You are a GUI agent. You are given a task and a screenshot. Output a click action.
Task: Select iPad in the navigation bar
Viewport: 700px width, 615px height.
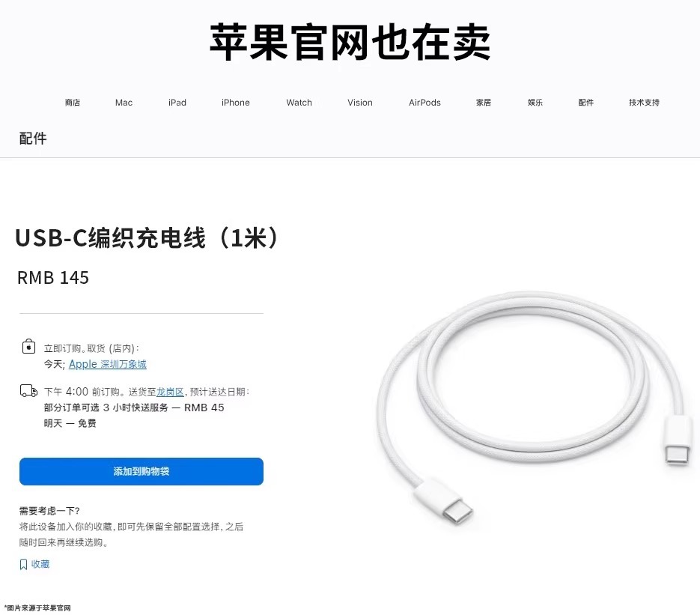pyautogui.click(x=177, y=103)
